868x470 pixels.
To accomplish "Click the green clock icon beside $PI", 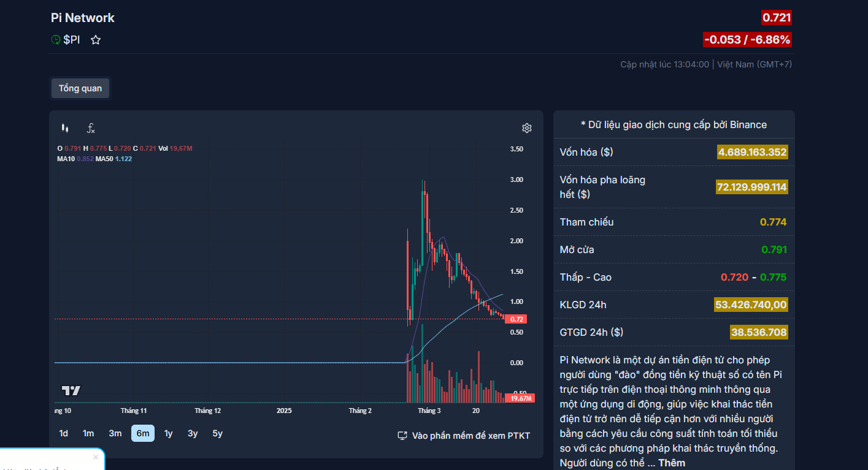I will coord(56,40).
